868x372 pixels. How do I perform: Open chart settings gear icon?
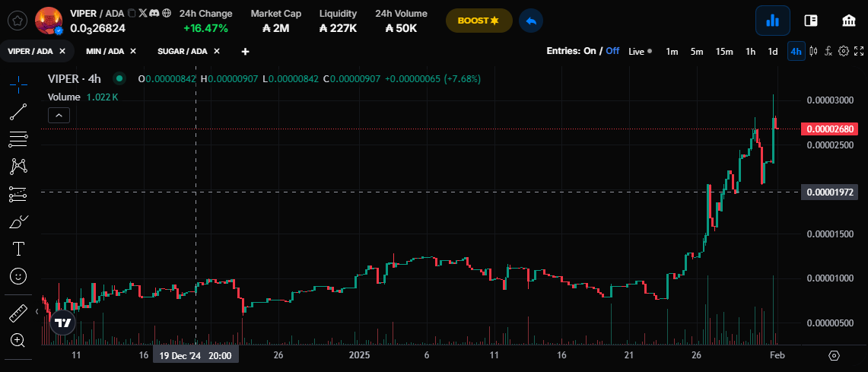[844, 52]
